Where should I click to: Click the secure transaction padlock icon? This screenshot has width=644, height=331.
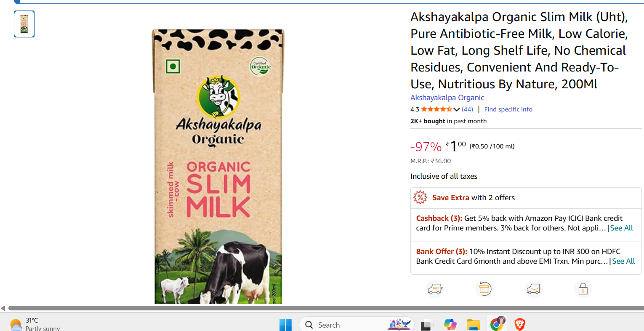pyautogui.click(x=583, y=289)
